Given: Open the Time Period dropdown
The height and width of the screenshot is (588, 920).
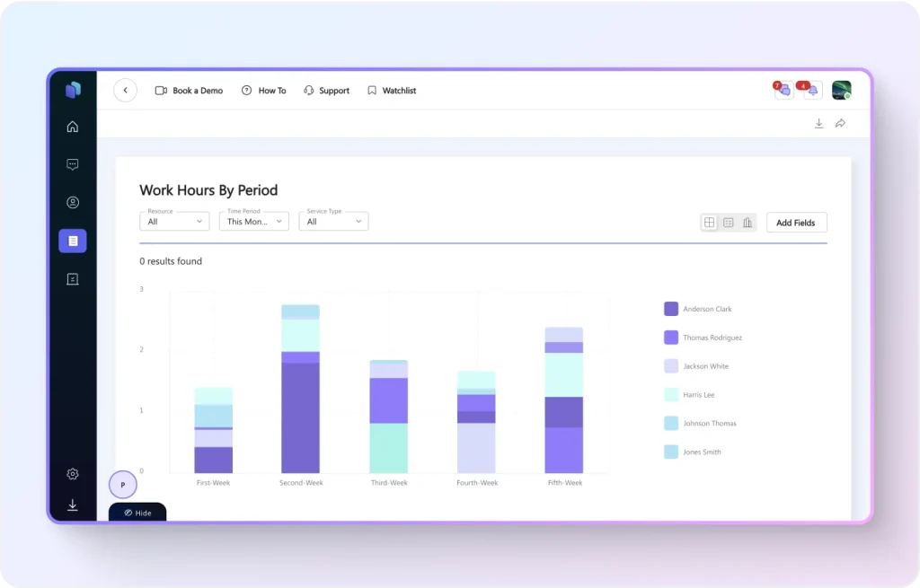Looking at the screenshot, I should coord(253,221).
